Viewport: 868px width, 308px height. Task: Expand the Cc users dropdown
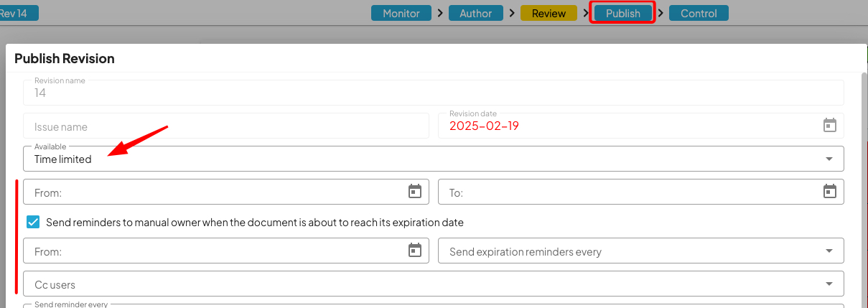pos(829,284)
